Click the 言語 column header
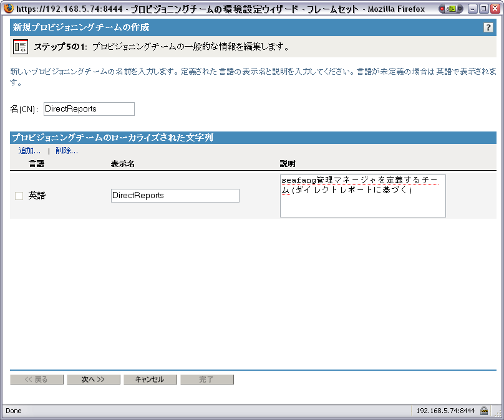Screen dimensions: 504x420 37,164
